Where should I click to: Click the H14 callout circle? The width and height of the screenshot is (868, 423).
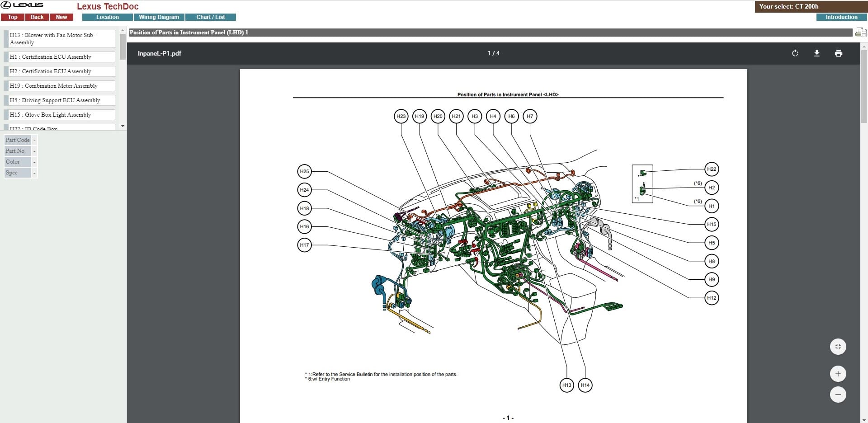[585, 385]
